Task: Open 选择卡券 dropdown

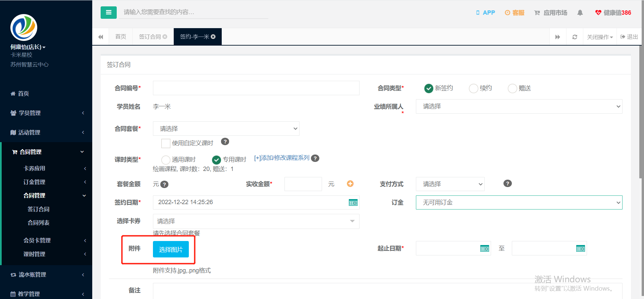Action: [256, 221]
